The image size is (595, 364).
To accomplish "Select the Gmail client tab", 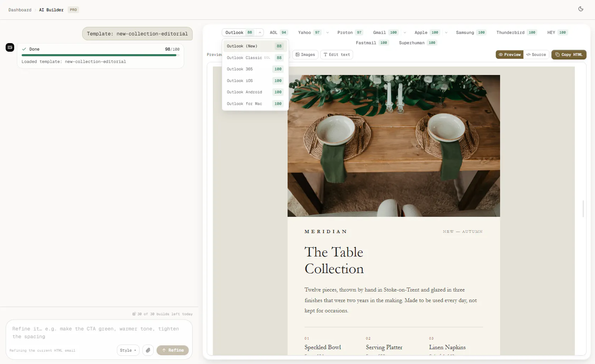I will click(386, 33).
